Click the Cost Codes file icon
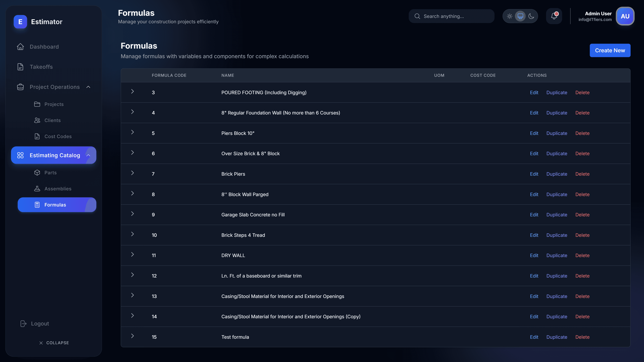644x362 pixels. tap(37, 136)
